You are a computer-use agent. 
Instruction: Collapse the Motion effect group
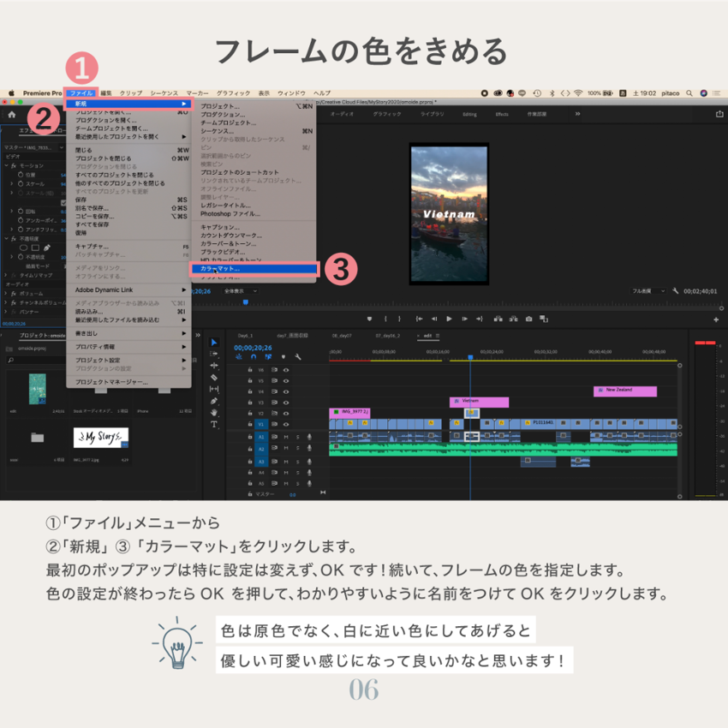pyautogui.click(x=7, y=166)
